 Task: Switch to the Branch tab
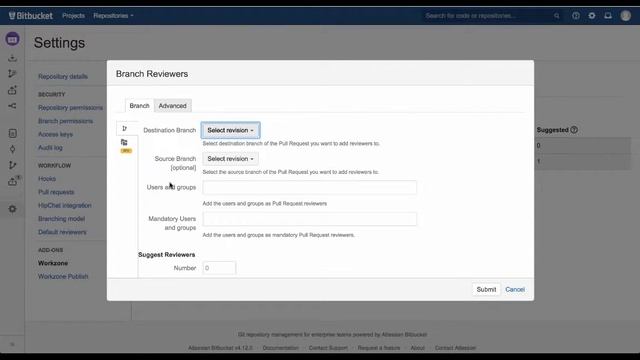click(140, 106)
